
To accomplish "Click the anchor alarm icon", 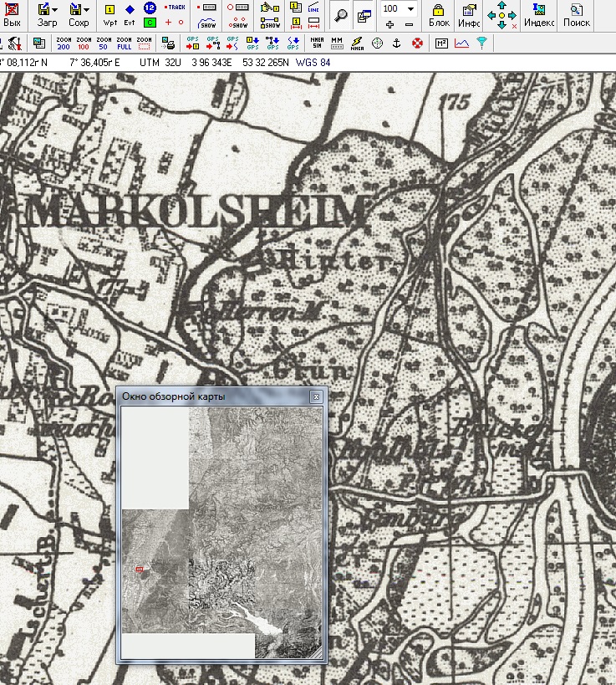I will 397,42.
